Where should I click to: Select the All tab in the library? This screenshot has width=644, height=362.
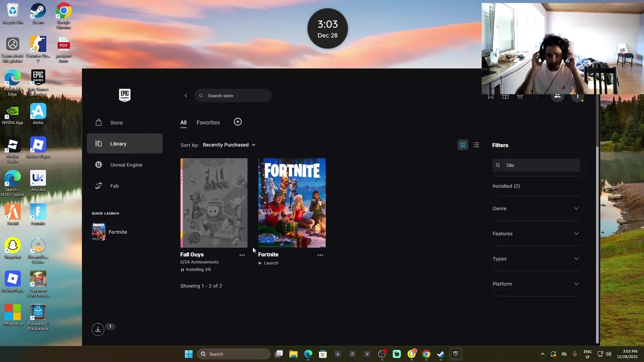183,123
